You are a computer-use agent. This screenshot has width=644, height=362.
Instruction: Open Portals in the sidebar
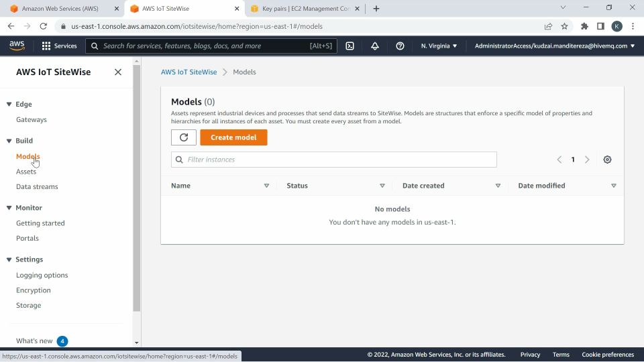27,239
